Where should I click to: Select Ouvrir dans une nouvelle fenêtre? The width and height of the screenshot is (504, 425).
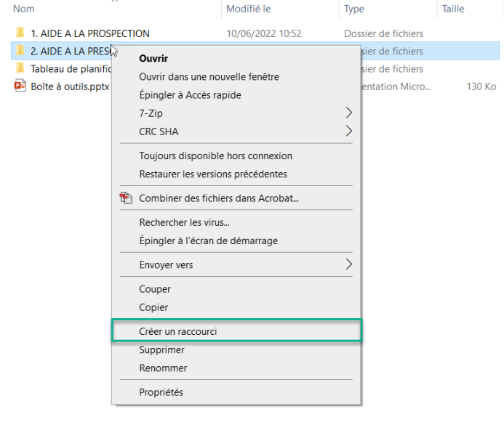click(x=209, y=76)
